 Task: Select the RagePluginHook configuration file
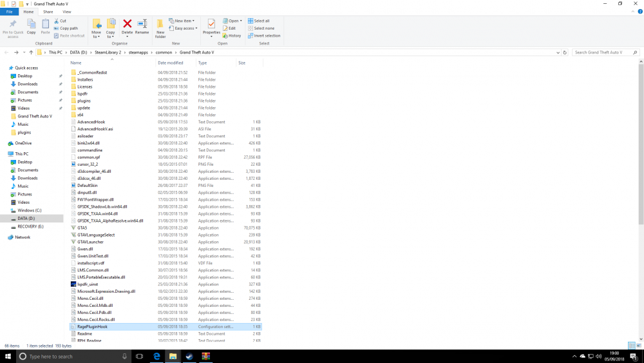(x=166, y=327)
